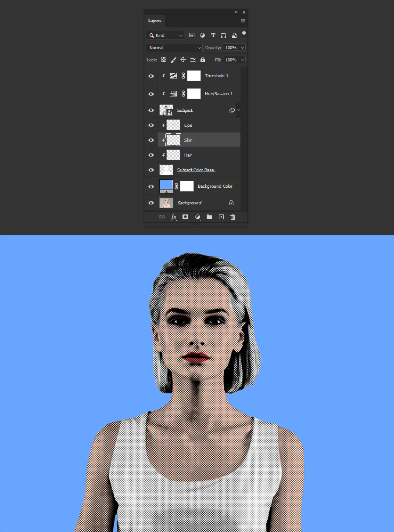The image size is (394, 532).
Task: Lock image pixels with the brush icon
Action: (x=173, y=60)
